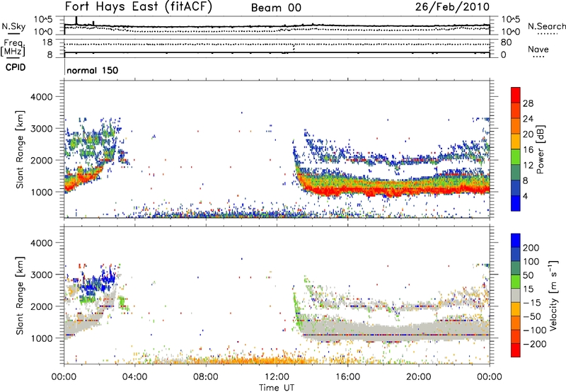Screen dimensions: 566x392
Task: Click the 'Beam 00' label
Action: click(276, 8)
